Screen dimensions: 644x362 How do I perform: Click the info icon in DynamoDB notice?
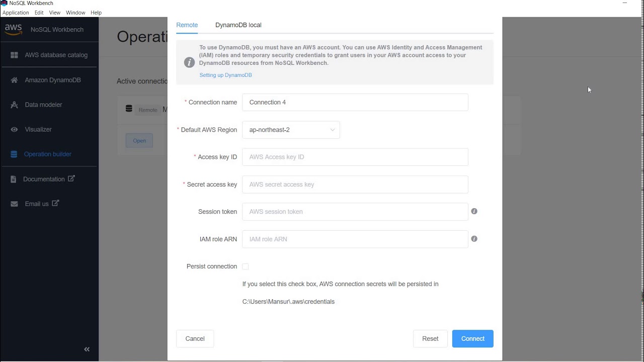click(x=189, y=62)
